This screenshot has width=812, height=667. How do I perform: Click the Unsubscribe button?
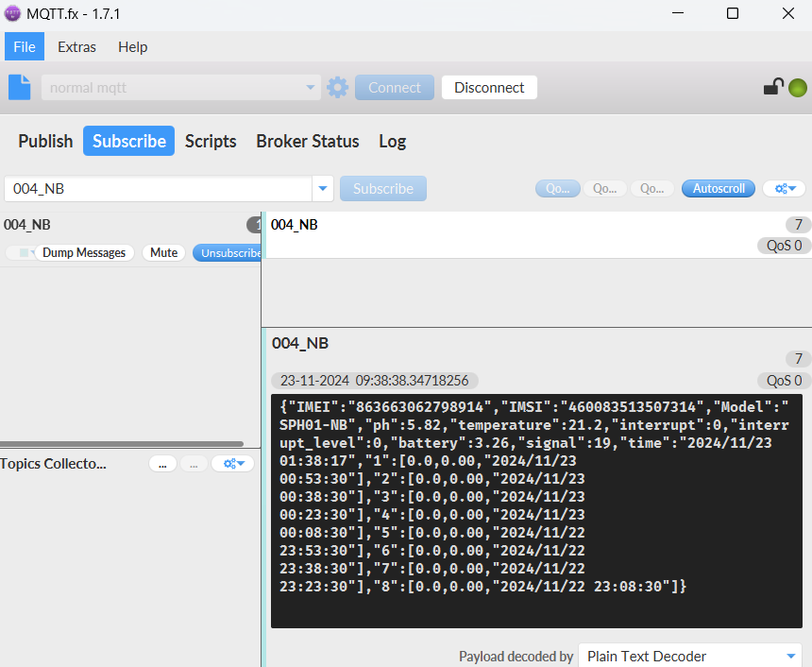point(228,253)
